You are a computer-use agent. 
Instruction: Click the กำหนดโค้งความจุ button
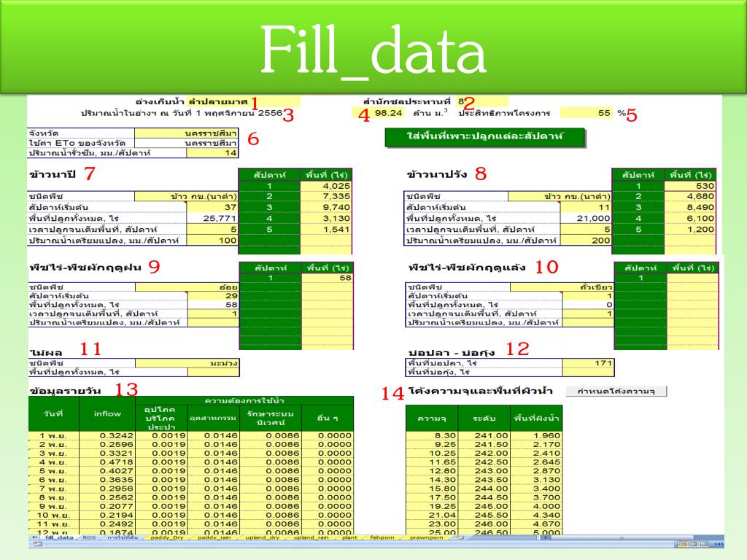click(x=616, y=391)
